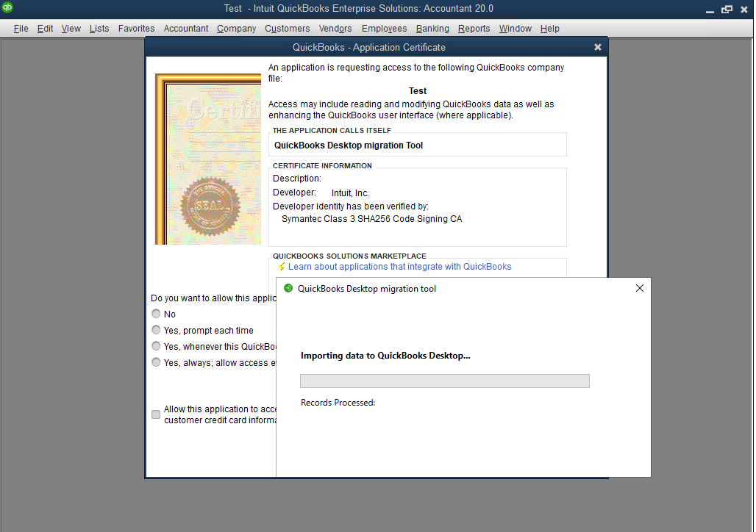756x532 pixels.
Task: Open the Vendors menu
Action: (335, 29)
